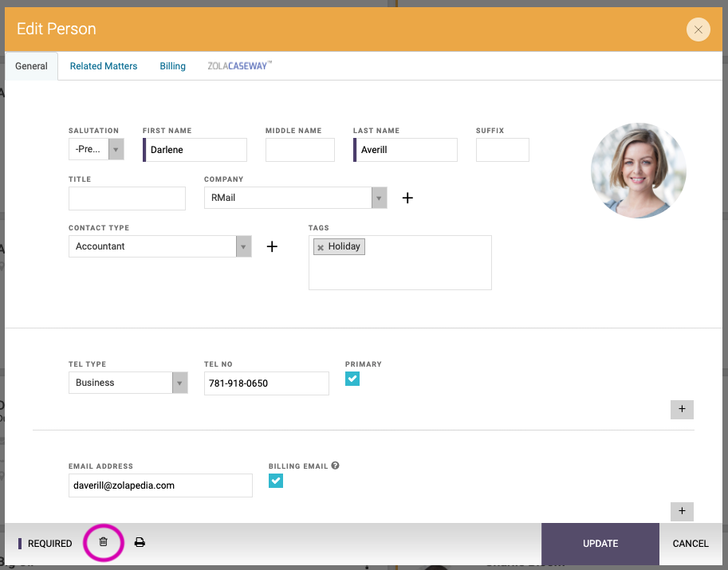Toggle the Billing Email checkbox

[x=275, y=481]
